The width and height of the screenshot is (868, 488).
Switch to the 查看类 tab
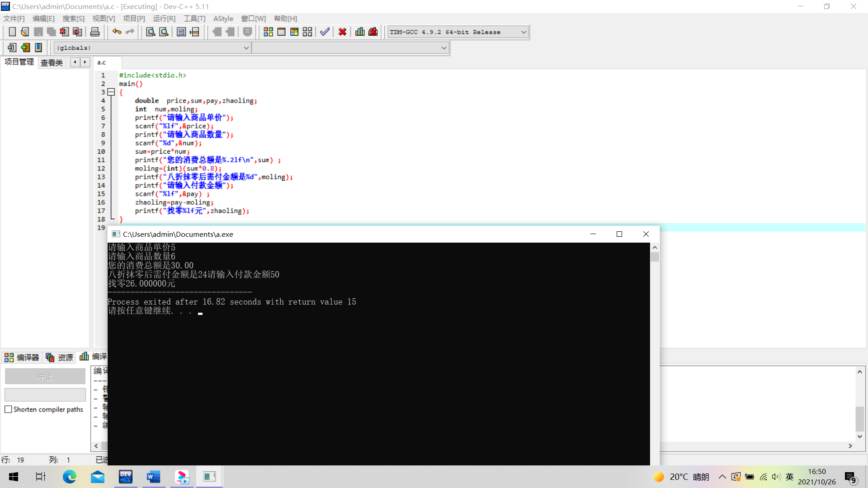coord(52,63)
